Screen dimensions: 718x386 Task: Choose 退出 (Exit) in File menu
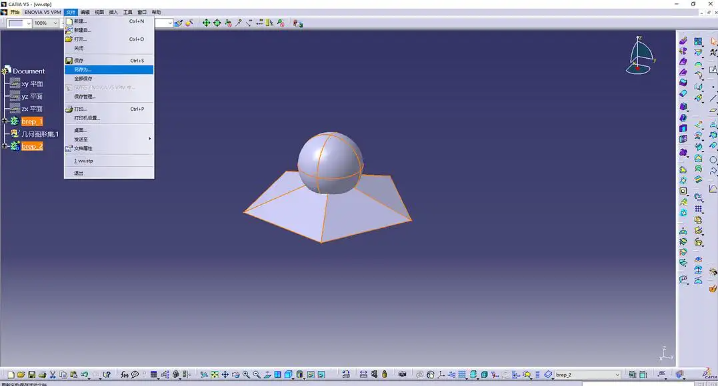[x=109, y=173]
